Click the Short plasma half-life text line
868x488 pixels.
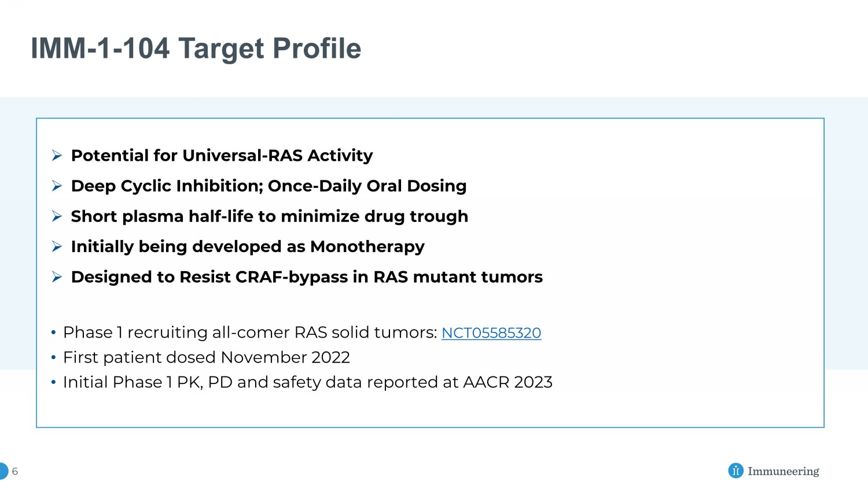[269, 216]
